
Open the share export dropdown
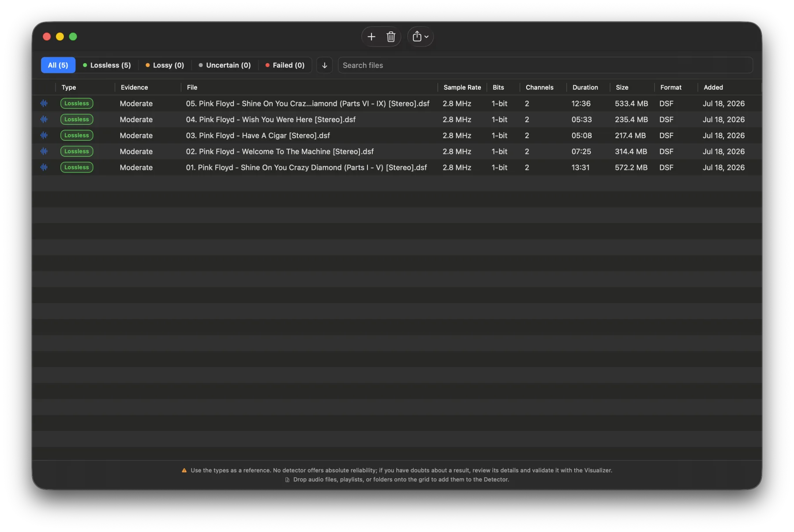pyautogui.click(x=420, y=37)
